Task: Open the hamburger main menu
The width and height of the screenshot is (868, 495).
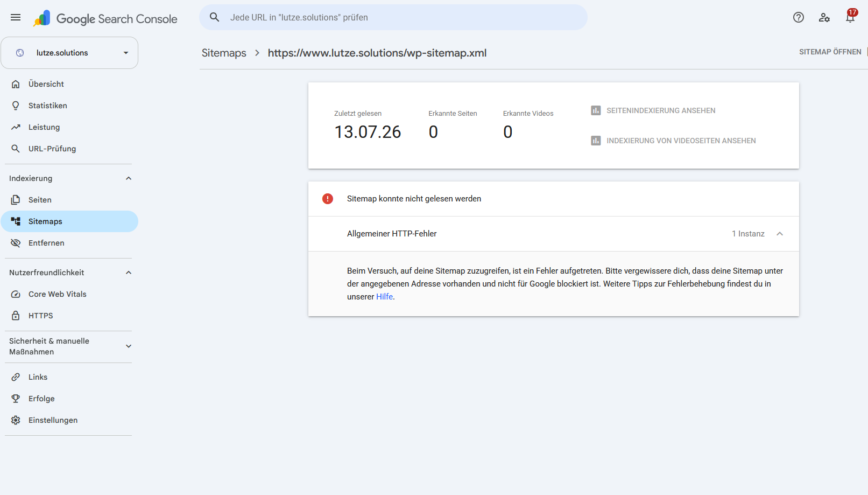Action: [x=16, y=17]
